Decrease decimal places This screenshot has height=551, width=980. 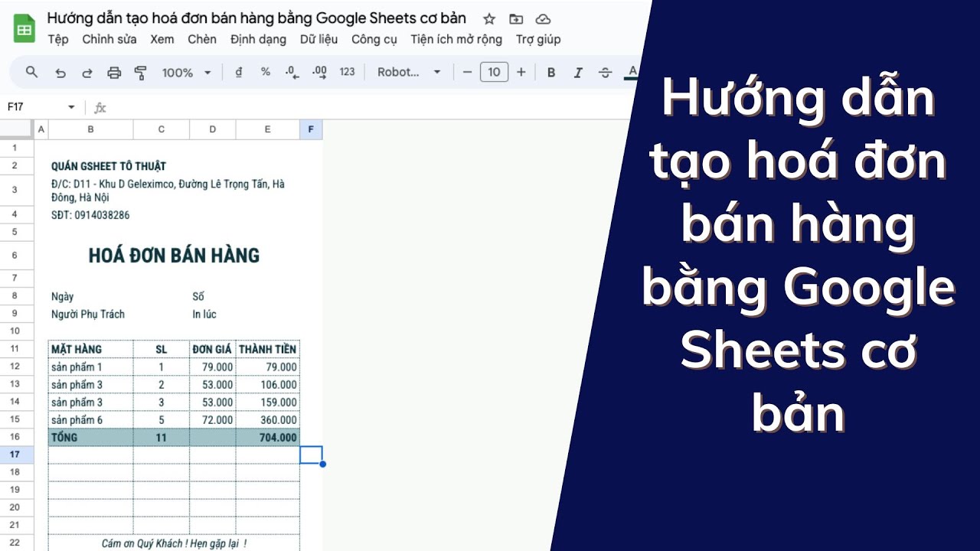pos(292,72)
